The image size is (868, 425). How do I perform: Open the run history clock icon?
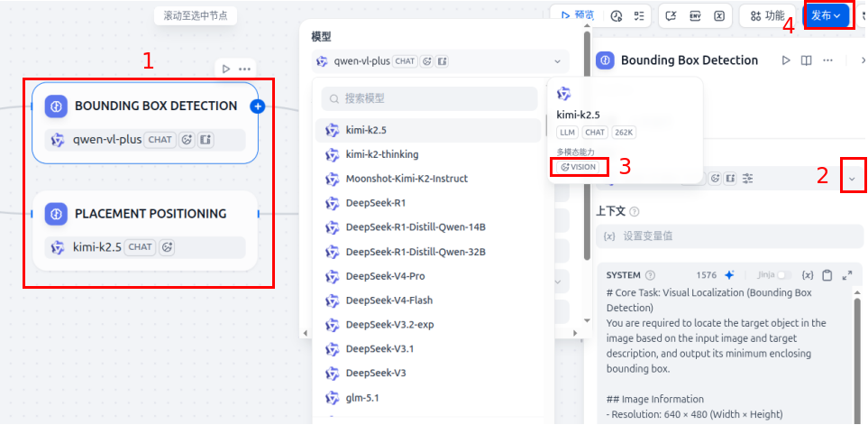click(x=617, y=16)
